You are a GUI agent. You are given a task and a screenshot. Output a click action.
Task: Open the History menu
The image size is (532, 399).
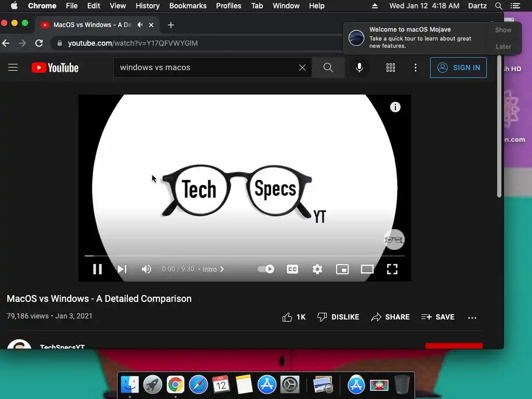(x=148, y=6)
